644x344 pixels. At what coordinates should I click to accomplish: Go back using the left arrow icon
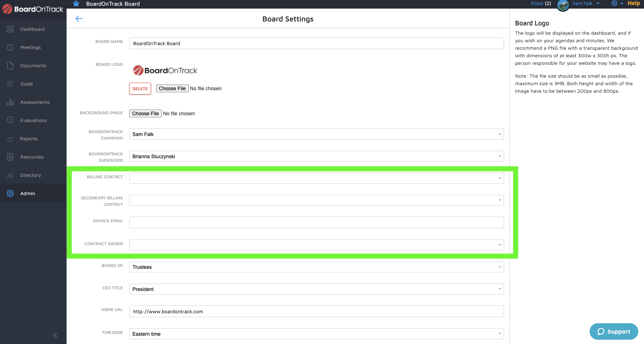[x=79, y=19]
